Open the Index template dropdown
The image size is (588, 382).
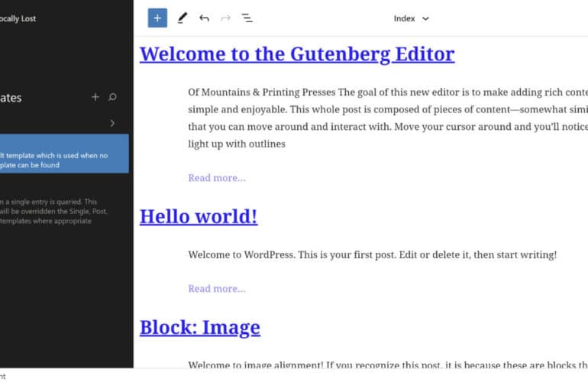click(x=412, y=18)
